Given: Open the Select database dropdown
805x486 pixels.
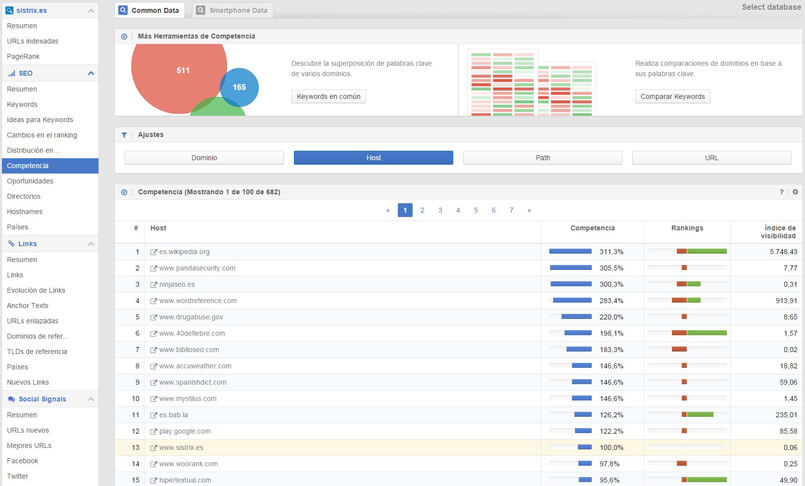Looking at the screenshot, I should tap(772, 7).
